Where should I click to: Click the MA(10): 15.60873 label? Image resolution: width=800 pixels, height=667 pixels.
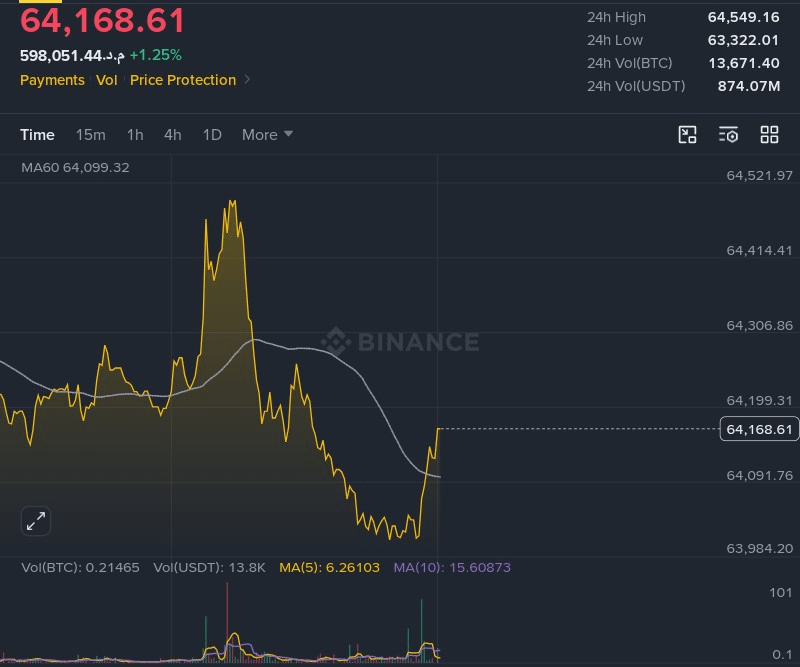tap(452, 567)
